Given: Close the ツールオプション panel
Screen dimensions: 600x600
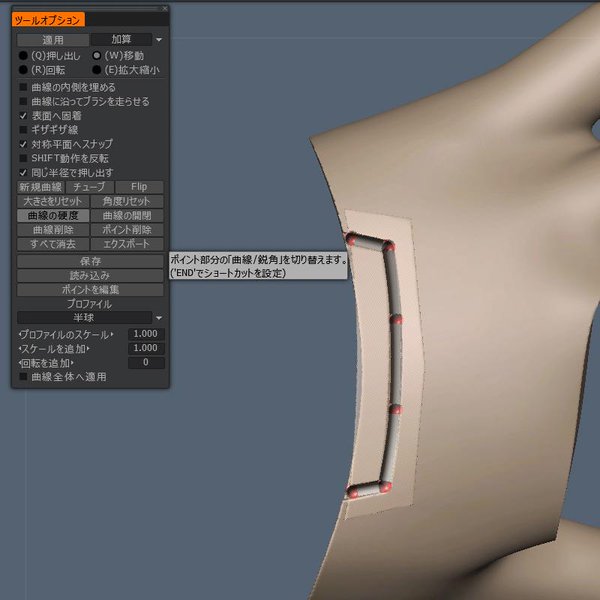Looking at the screenshot, I should click(x=164, y=8).
